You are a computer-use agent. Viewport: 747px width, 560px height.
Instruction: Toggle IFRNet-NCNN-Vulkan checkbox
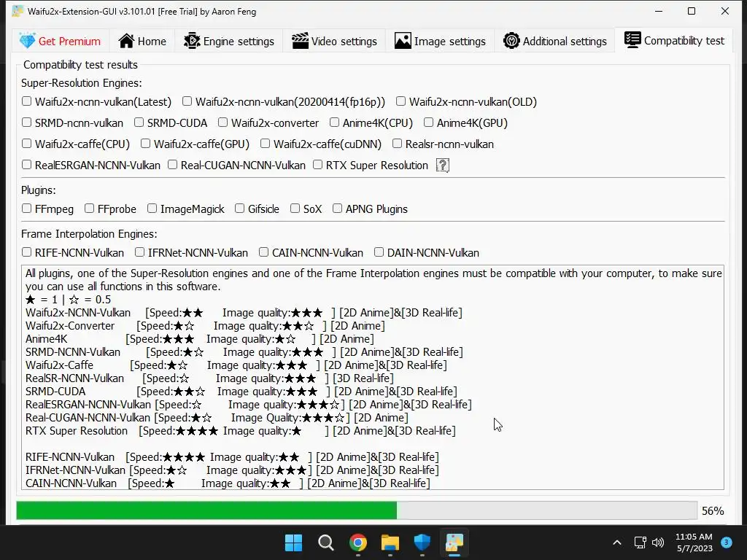coord(139,252)
